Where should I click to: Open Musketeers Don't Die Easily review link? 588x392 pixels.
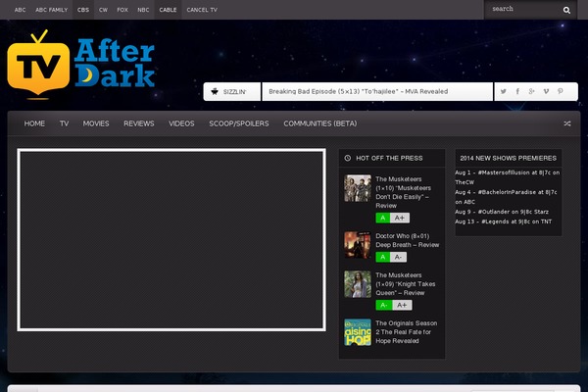(x=403, y=192)
